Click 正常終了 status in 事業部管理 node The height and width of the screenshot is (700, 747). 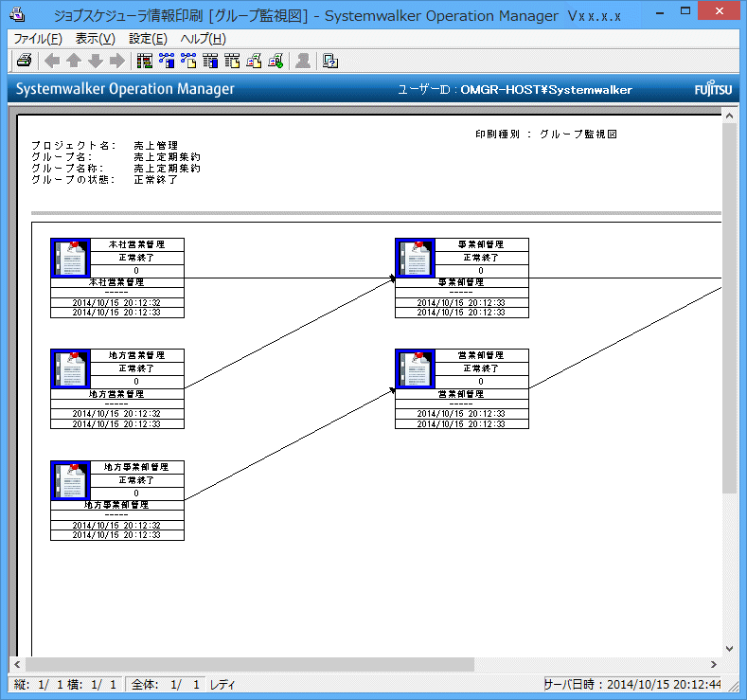point(481,258)
